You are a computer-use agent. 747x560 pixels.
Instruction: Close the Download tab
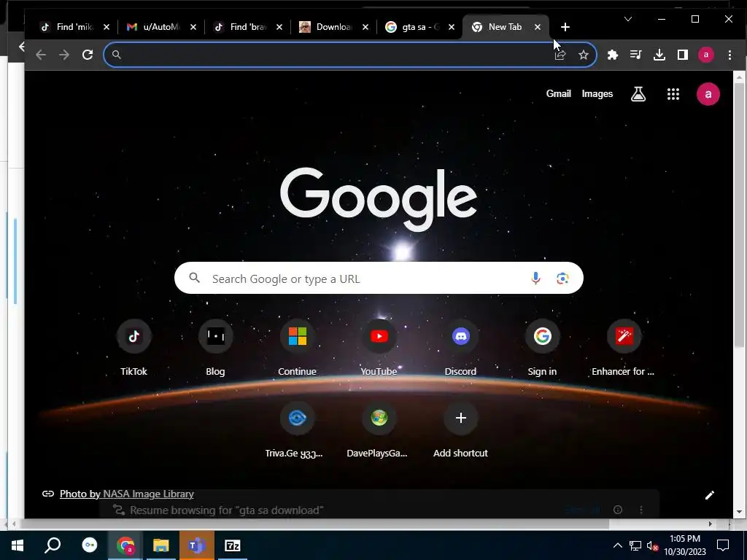point(365,27)
